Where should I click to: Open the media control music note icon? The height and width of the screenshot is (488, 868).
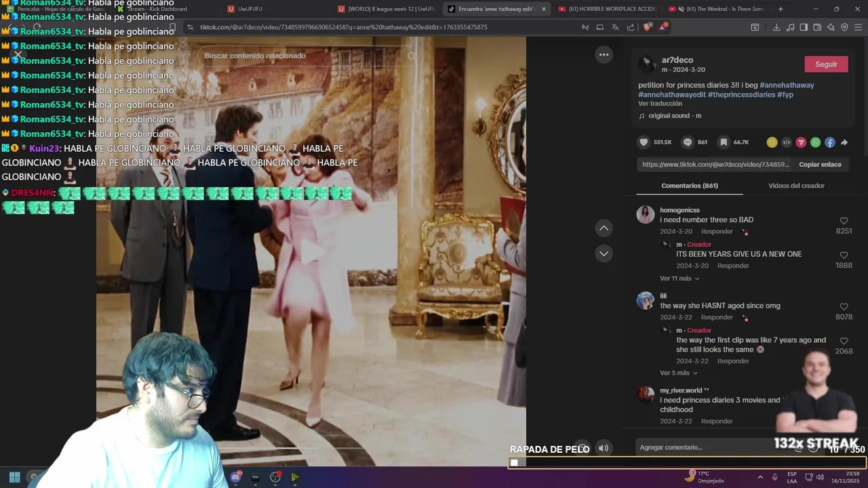point(790,27)
